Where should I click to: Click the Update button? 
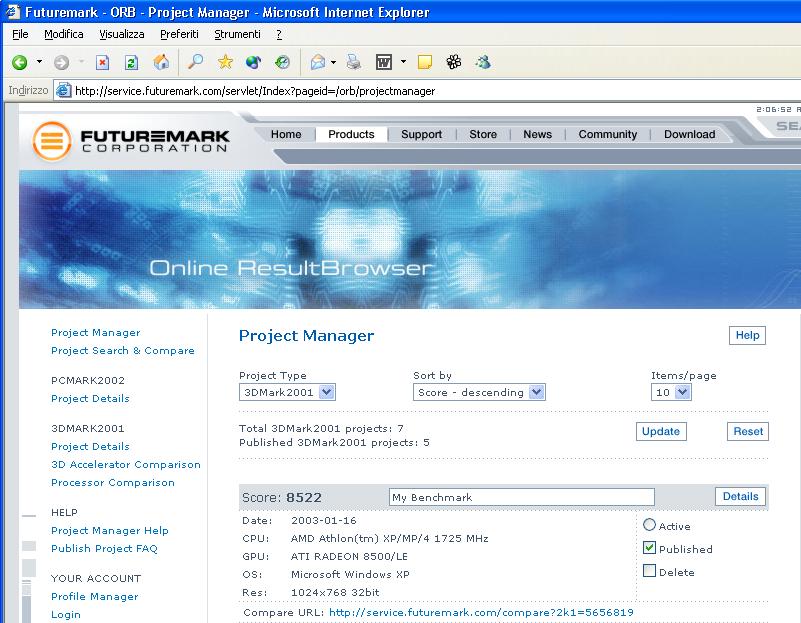pyautogui.click(x=661, y=432)
